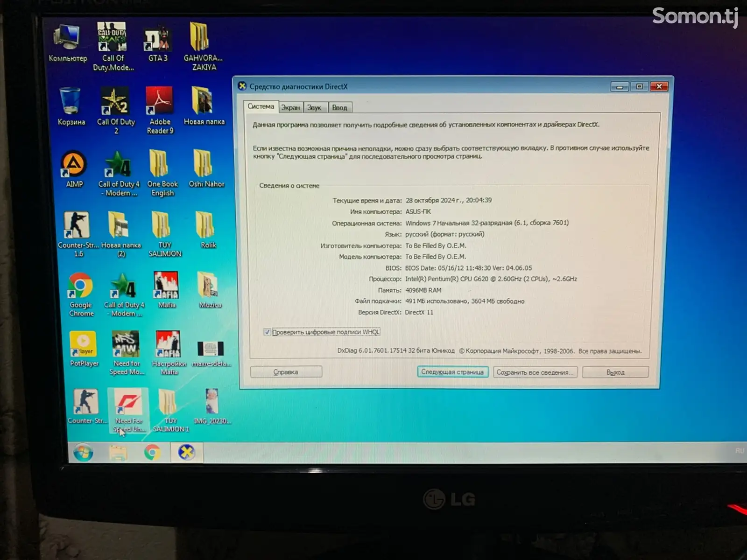747x560 pixels.
Task: Launch Counter-Str... 1.6 shortcut
Action: pos(78,235)
